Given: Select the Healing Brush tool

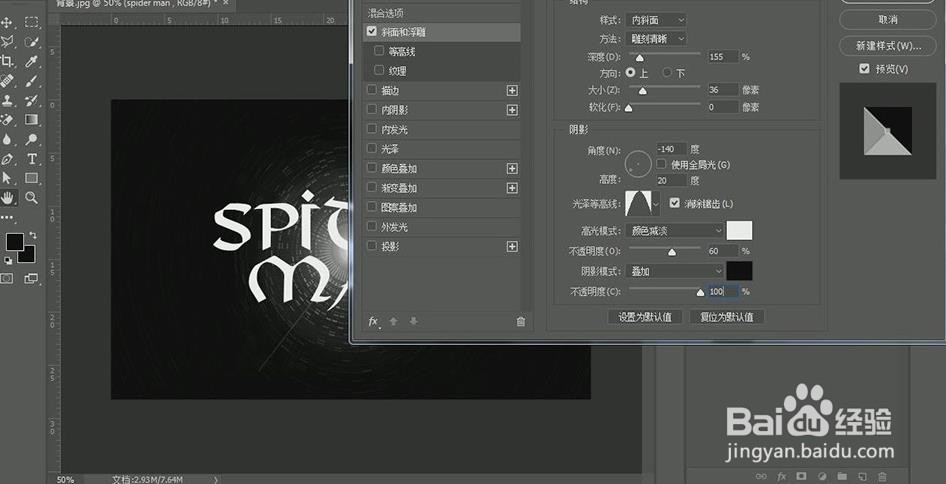Looking at the screenshot, I should [x=7, y=81].
